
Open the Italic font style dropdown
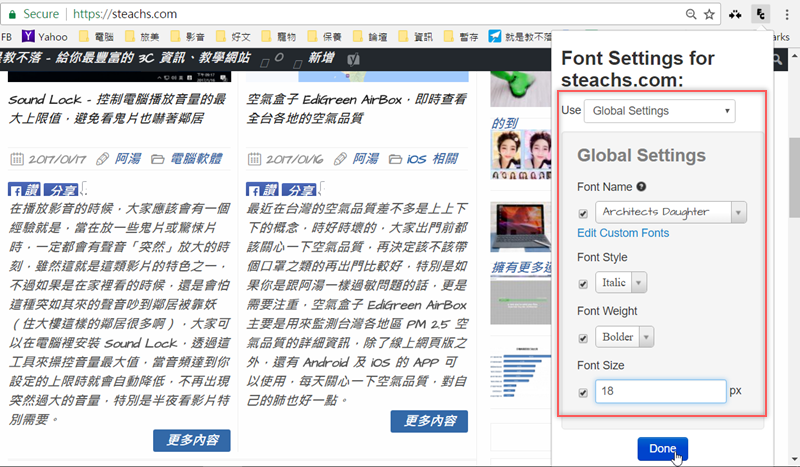point(622,283)
